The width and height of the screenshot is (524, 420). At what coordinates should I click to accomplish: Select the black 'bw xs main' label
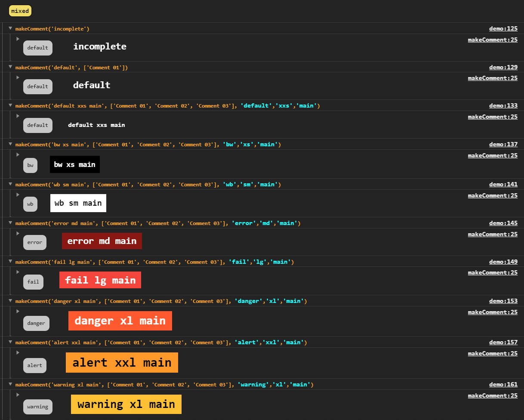pyautogui.click(x=75, y=164)
